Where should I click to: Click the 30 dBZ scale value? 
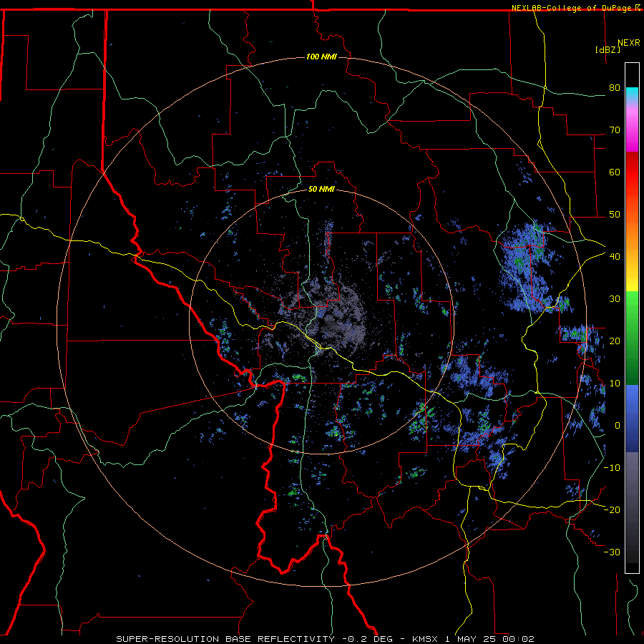click(615, 299)
